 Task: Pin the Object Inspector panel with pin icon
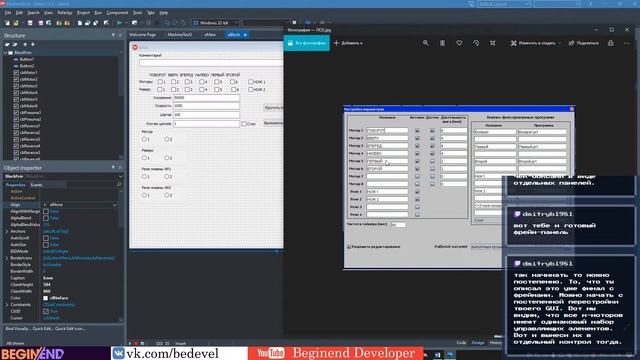click(113, 168)
